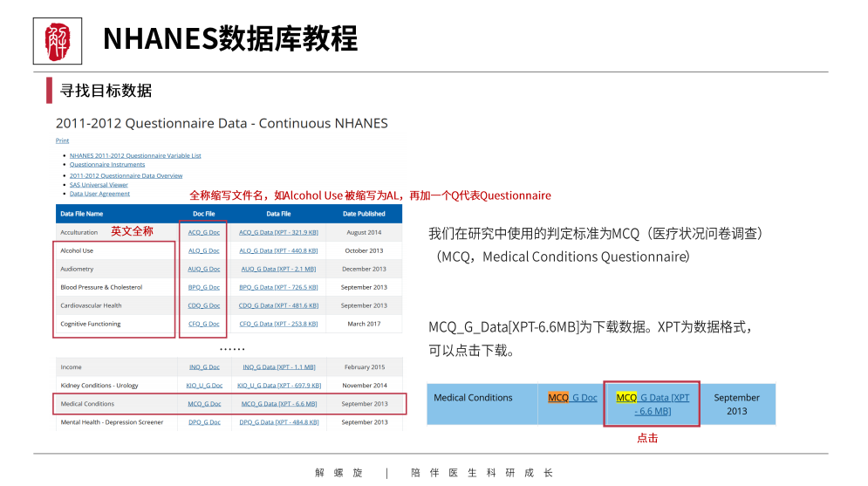Open the INQ_G Doc link

204,367
